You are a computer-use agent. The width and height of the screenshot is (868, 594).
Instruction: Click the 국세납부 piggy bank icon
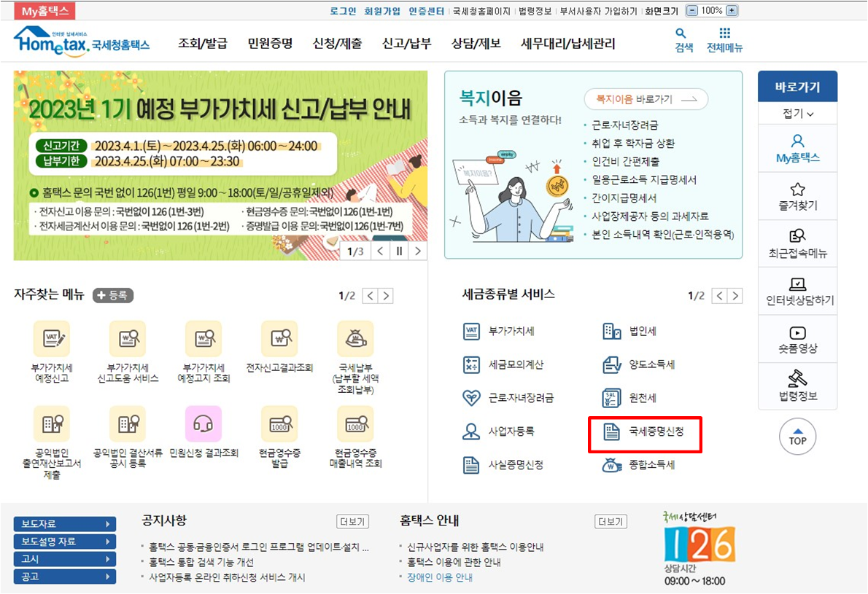(x=354, y=338)
